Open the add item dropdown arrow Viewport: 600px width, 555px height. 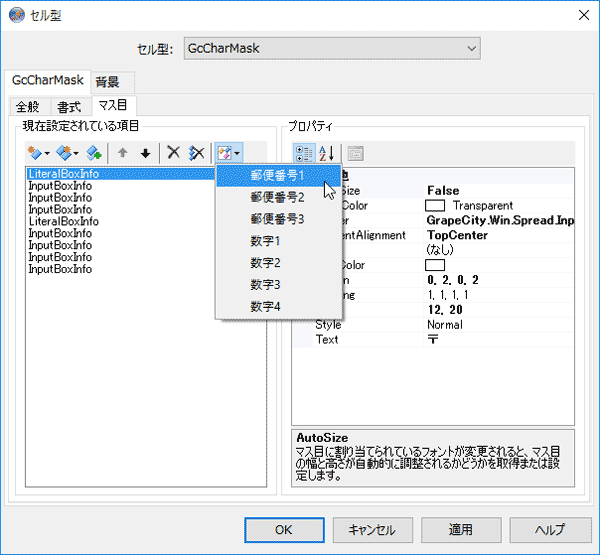pyautogui.click(x=47, y=153)
